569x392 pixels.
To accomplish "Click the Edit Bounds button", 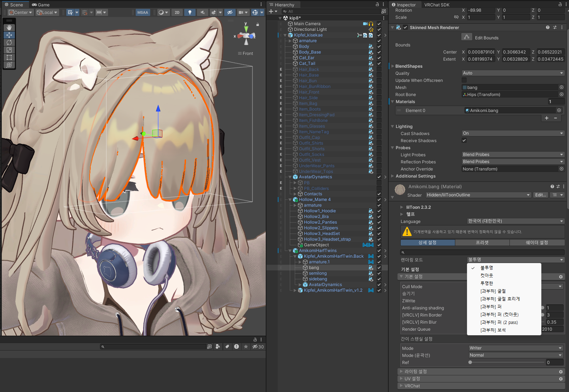I will (467, 37).
